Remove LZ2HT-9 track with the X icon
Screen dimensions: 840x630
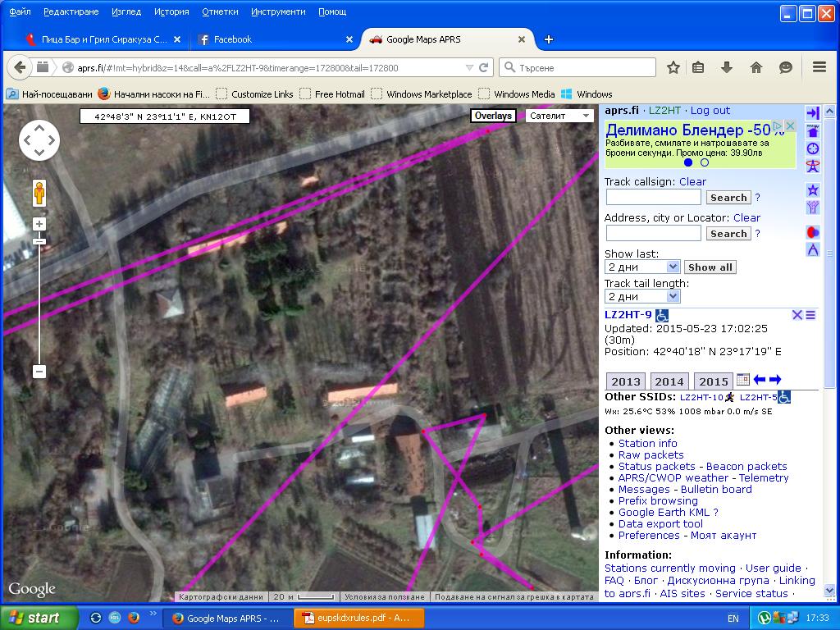click(797, 315)
